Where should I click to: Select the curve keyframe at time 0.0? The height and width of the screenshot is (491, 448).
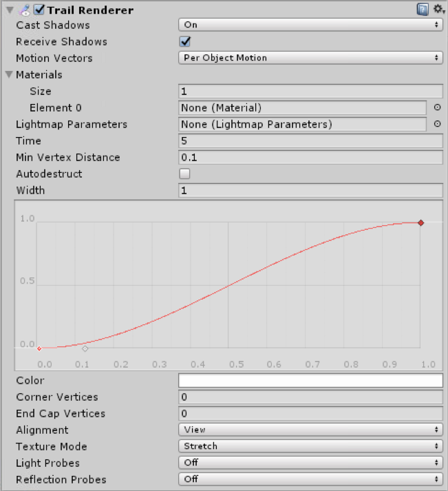(39, 348)
